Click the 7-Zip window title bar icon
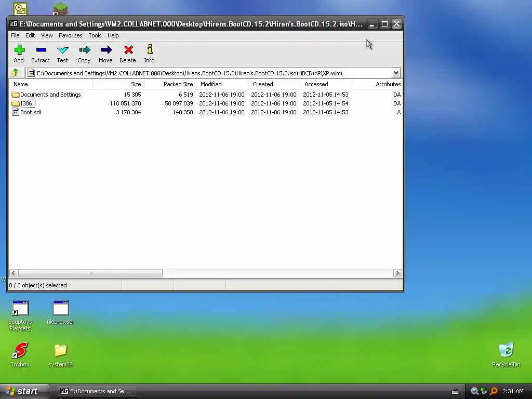532x399 pixels. 14,24
